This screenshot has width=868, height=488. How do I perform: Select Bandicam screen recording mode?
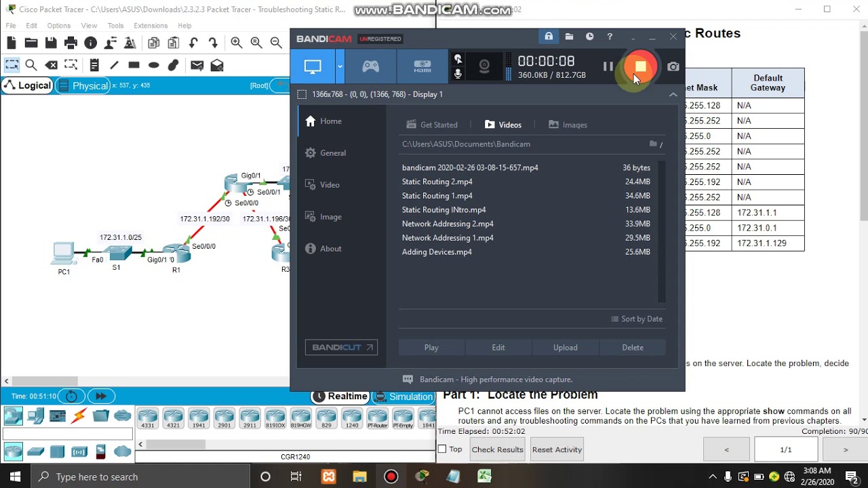pyautogui.click(x=313, y=66)
